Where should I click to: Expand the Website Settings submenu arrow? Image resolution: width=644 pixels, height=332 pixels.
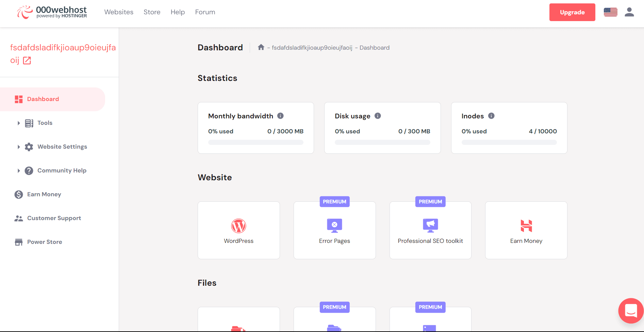(19, 147)
